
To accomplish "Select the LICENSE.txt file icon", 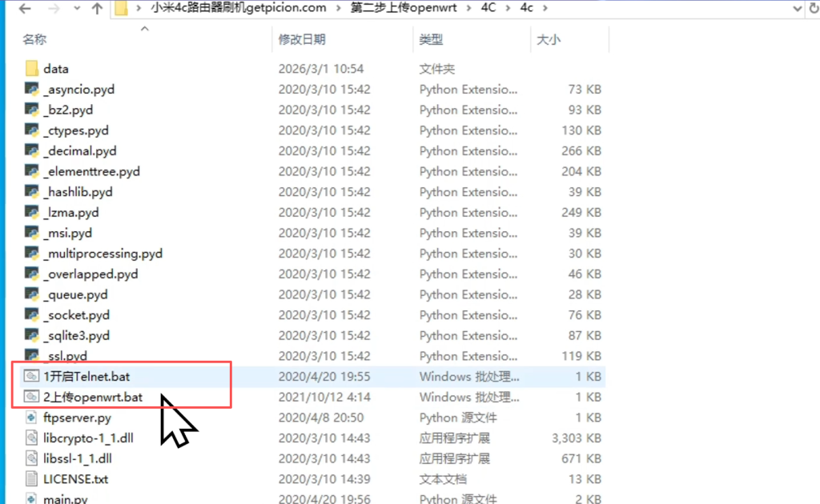I will [x=32, y=479].
